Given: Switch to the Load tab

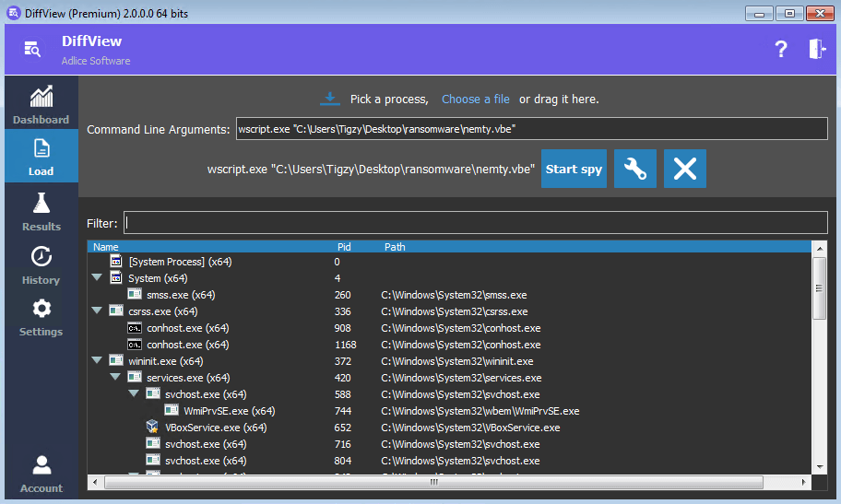Looking at the screenshot, I should 41,157.
